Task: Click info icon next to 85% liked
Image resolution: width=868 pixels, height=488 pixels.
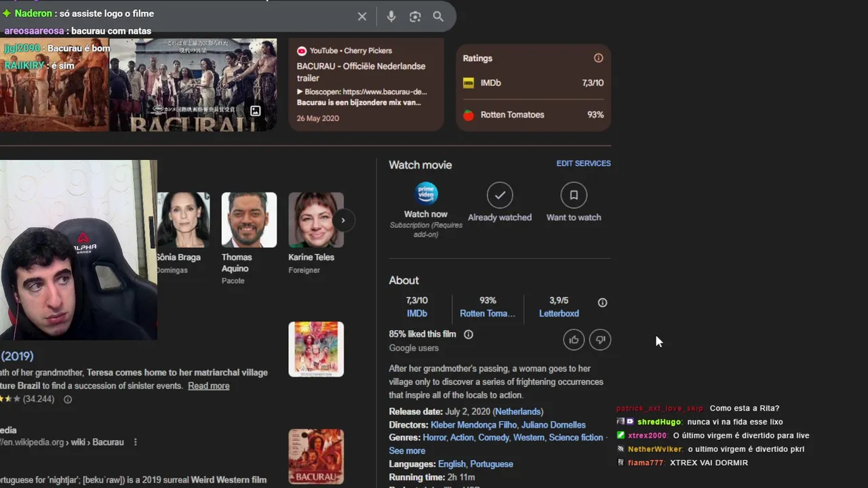Action: [x=468, y=334]
